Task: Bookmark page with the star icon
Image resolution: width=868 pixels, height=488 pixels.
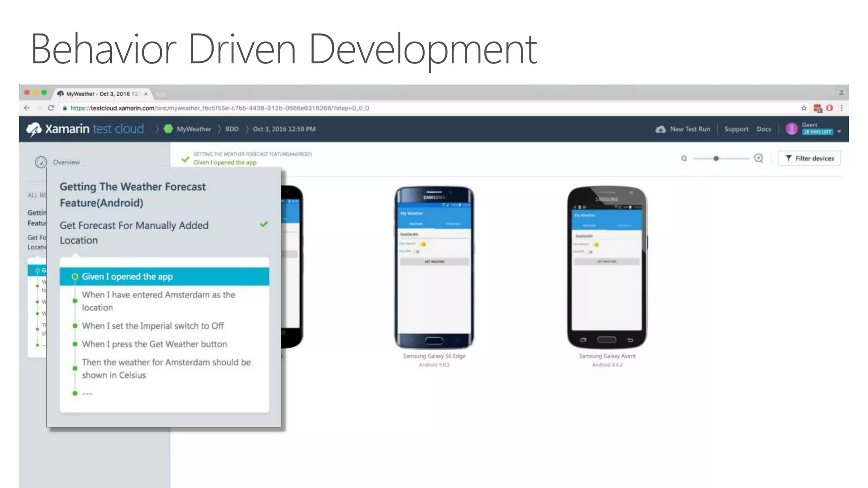Action: pyautogui.click(x=804, y=108)
